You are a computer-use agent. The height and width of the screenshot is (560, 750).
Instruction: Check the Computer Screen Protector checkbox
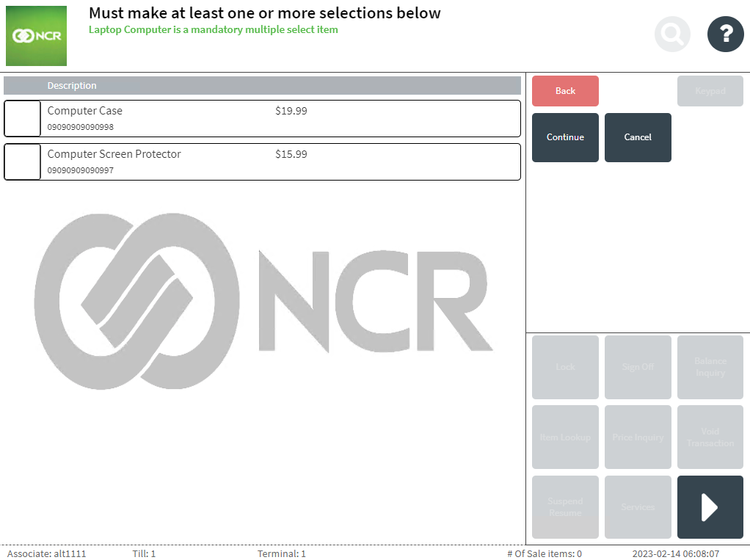pyautogui.click(x=23, y=161)
